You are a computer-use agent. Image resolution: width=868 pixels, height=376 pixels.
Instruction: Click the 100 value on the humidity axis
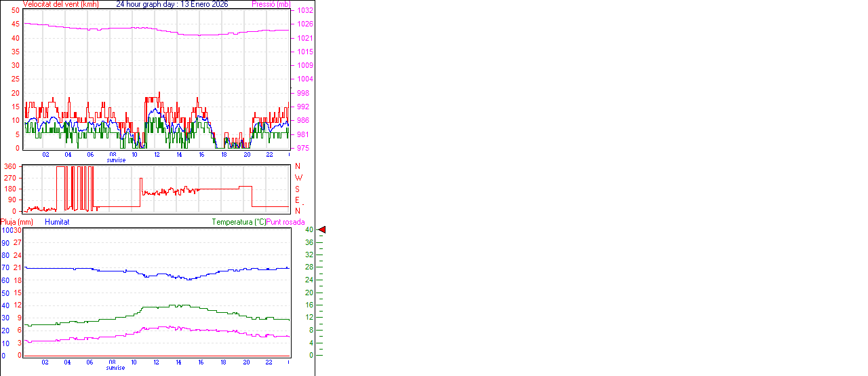pos(7,230)
